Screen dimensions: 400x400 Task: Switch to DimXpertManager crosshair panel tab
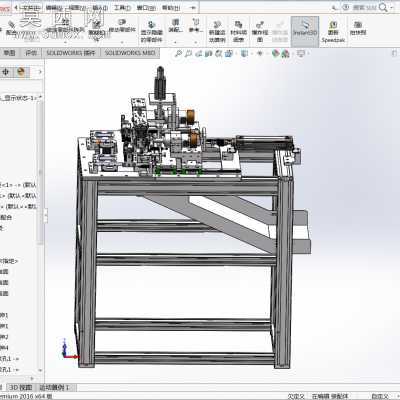click(x=6, y=72)
